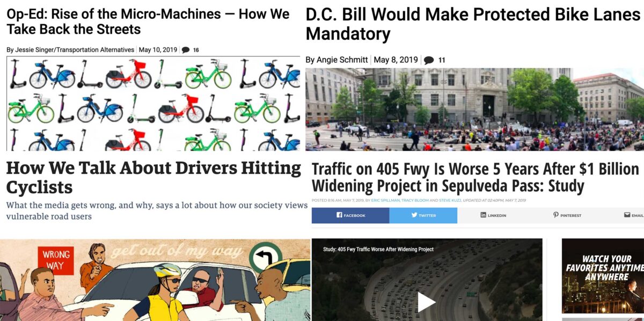Open comments bubble on D.C. bike lanes article
Image resolution: width=644 pixels, height=321 pixels.
(434, 60)
